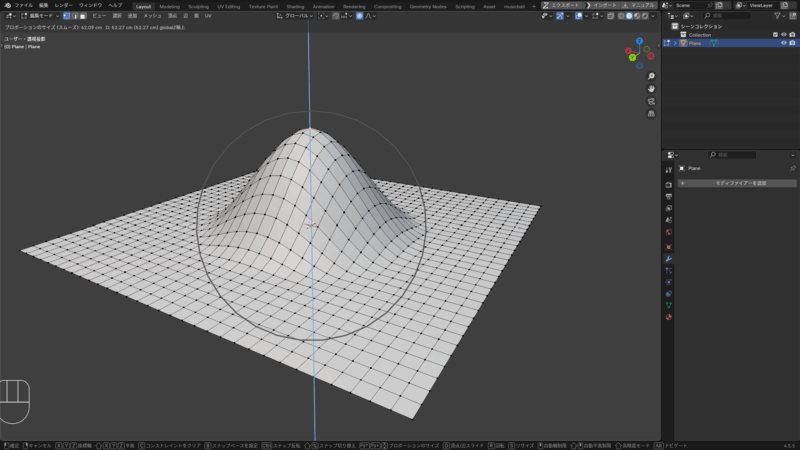
Task: Switch perspective/orthographic with the grid icon
Action: [651, 114]
